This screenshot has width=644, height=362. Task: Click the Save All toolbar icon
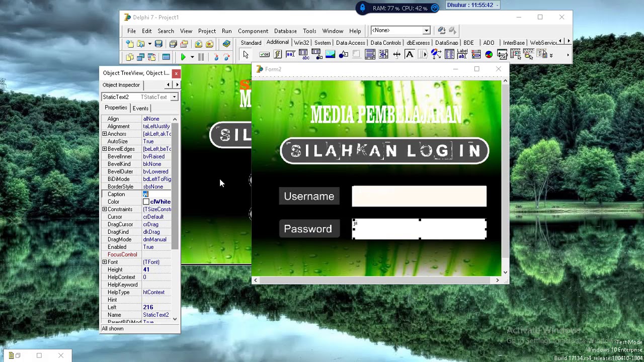(173, 44)
